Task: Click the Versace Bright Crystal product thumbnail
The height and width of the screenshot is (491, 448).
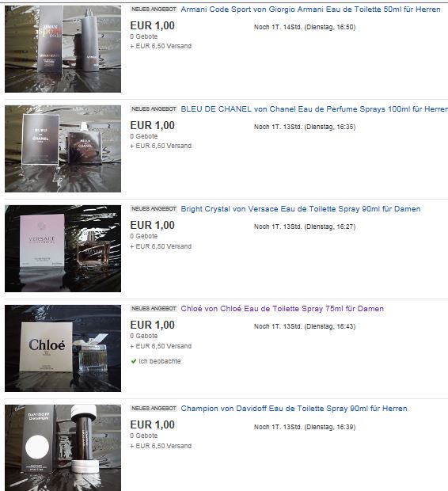Action: point(63,249)
